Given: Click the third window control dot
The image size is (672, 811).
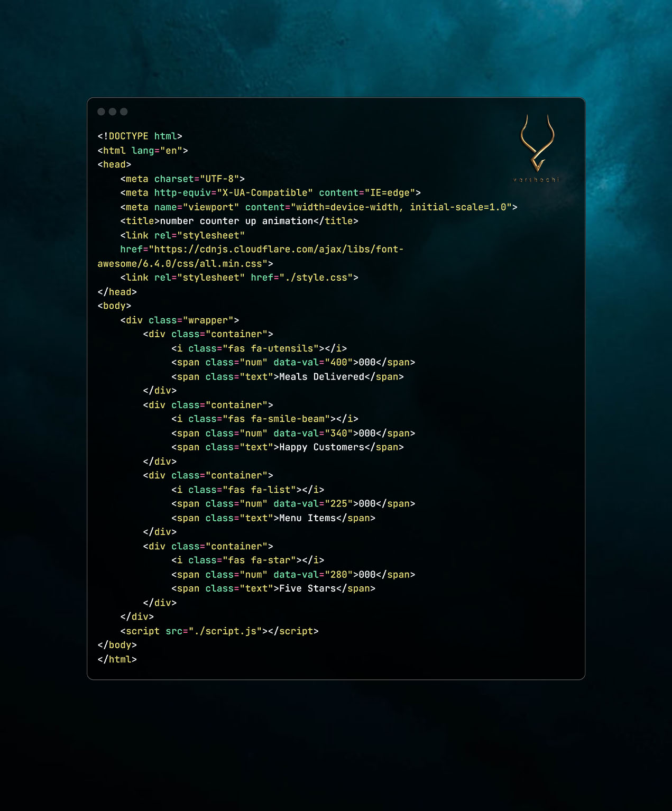Looking at the screenshot, I should 124,112.
